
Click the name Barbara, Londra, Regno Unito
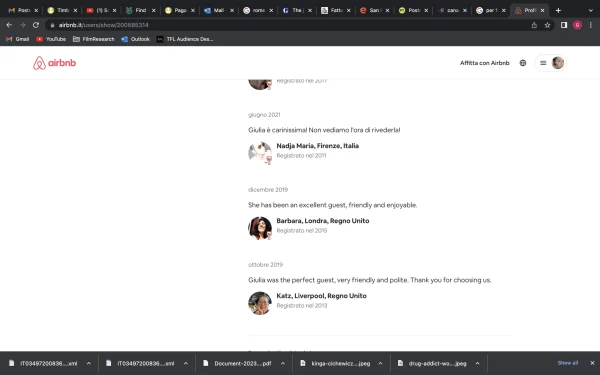[x=323, y=221]
